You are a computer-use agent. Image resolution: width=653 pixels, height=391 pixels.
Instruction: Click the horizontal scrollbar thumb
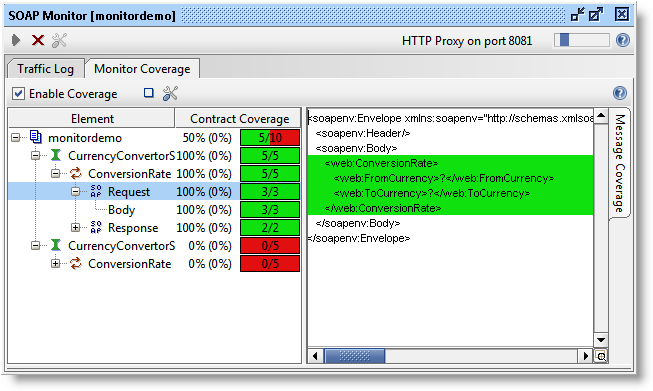354,356
